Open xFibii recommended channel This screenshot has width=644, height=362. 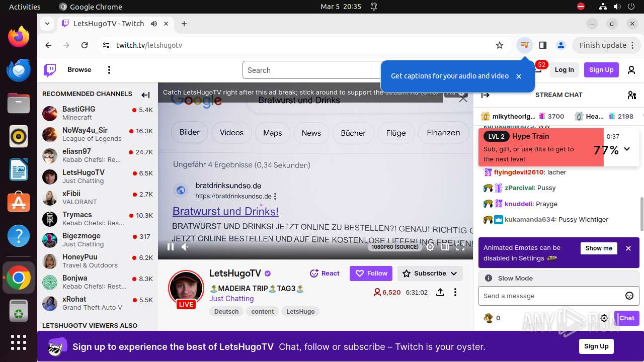pyautogui.click(x=98, y=198)
